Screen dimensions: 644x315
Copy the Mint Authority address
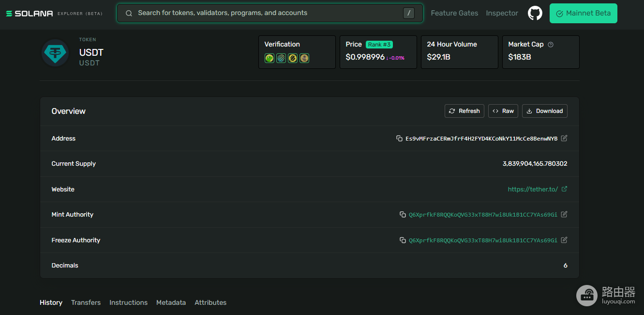click(403, 214)
